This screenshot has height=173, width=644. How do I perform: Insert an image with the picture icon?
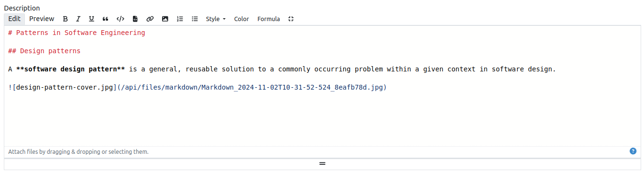165,19
